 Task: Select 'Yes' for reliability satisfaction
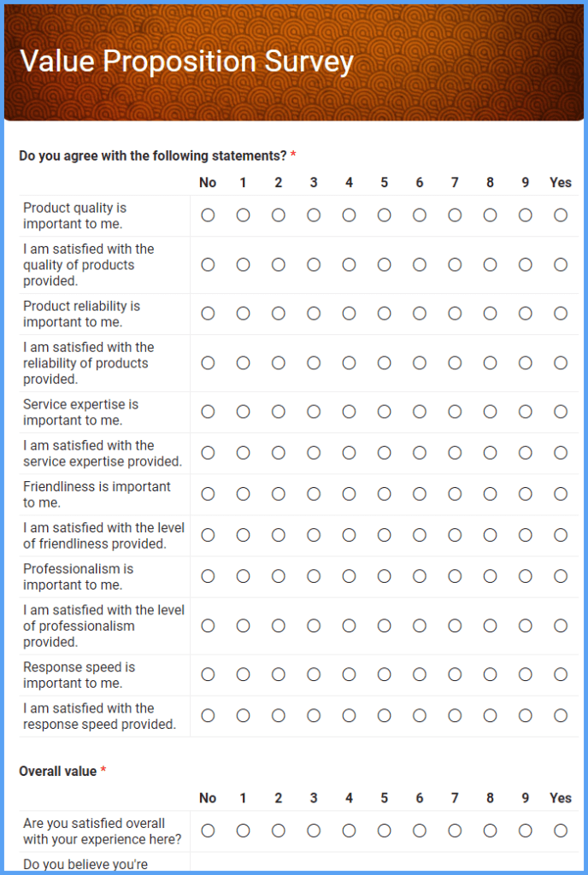pyautogui.click(x=560, y=362)
